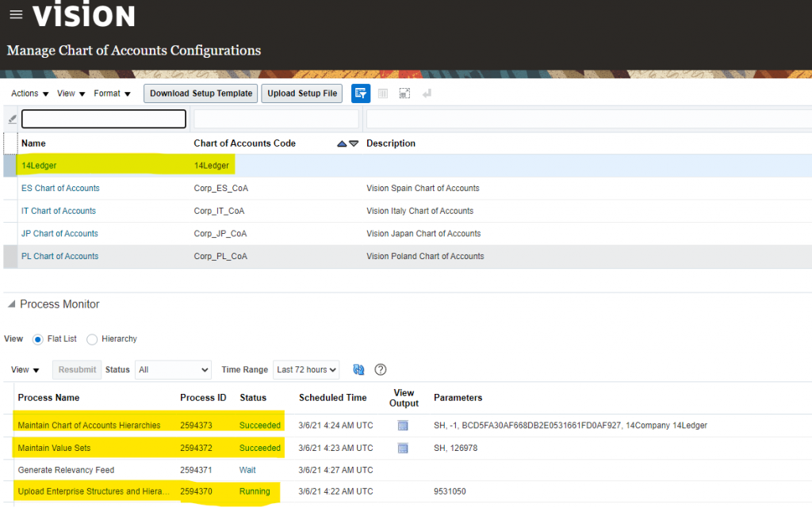Click the Detach table icon
This screenshot has width=812, height=508.
(x=404, y=94)
